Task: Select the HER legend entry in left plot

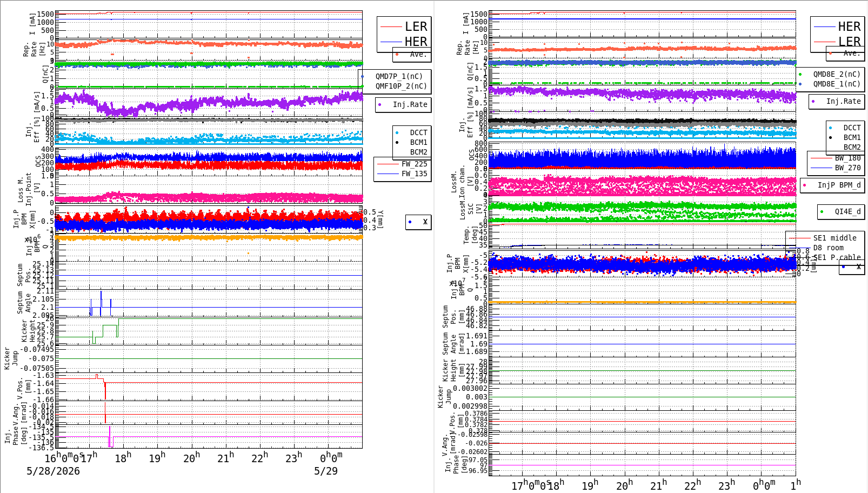Action: click(416, 42)
